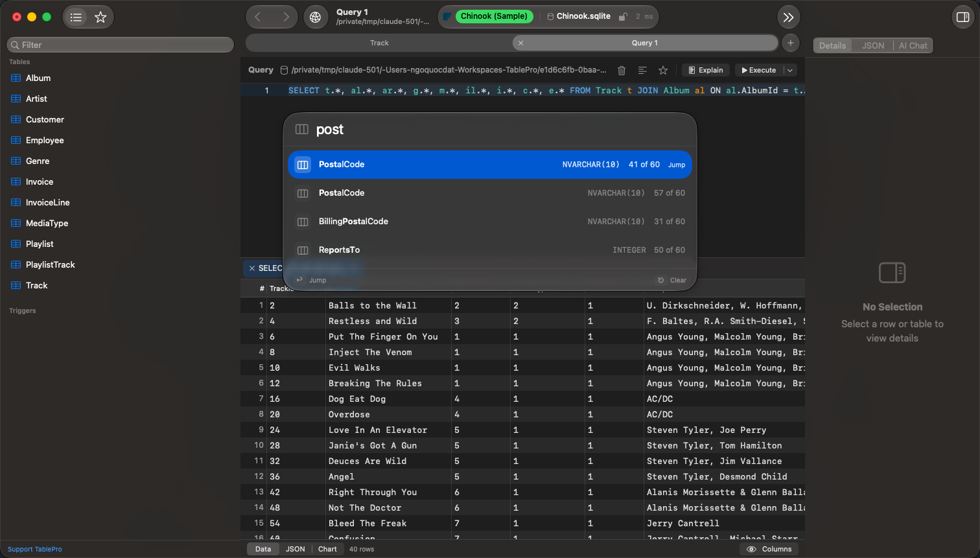Switch to the Query 1 tab

pyautogui.click(x=645, y=43)
